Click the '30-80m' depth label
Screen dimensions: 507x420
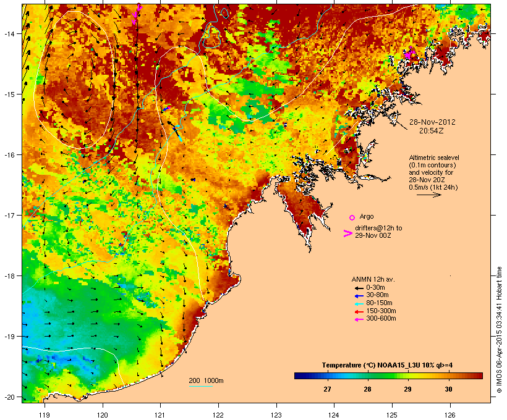[377, 295]
